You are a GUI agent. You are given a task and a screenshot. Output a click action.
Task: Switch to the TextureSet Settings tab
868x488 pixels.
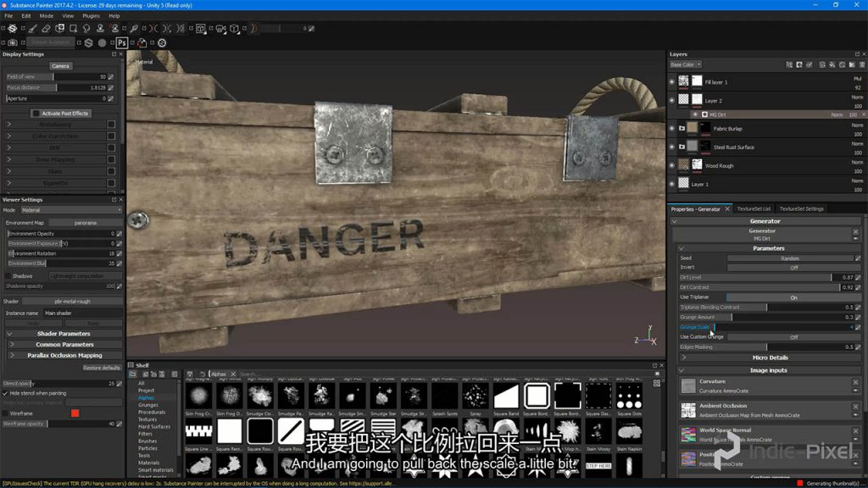(802, 209)
